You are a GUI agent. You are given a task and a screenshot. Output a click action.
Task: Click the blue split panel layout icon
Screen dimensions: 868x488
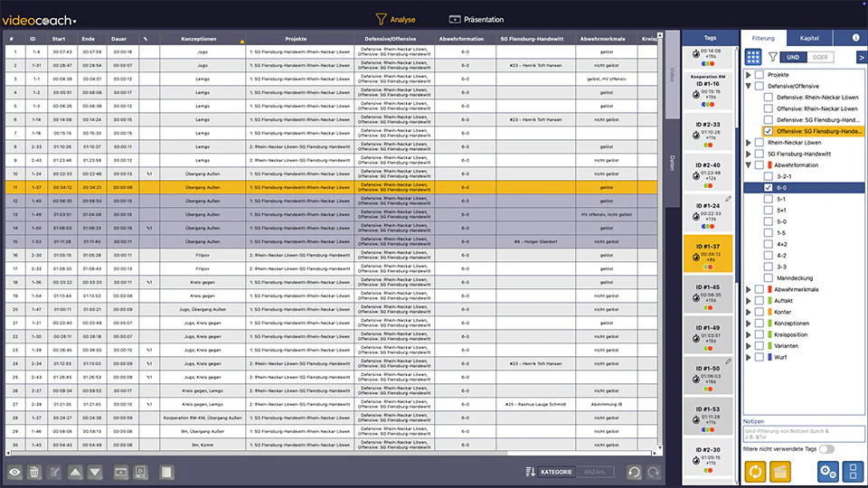click(x=853, y=472)
